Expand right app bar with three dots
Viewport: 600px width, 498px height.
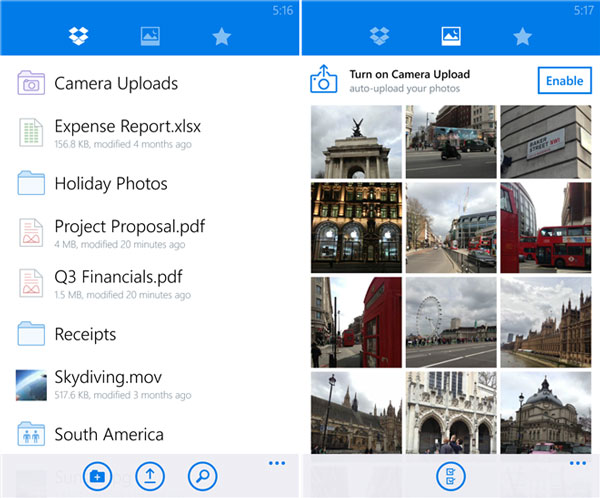coord(578,463)
